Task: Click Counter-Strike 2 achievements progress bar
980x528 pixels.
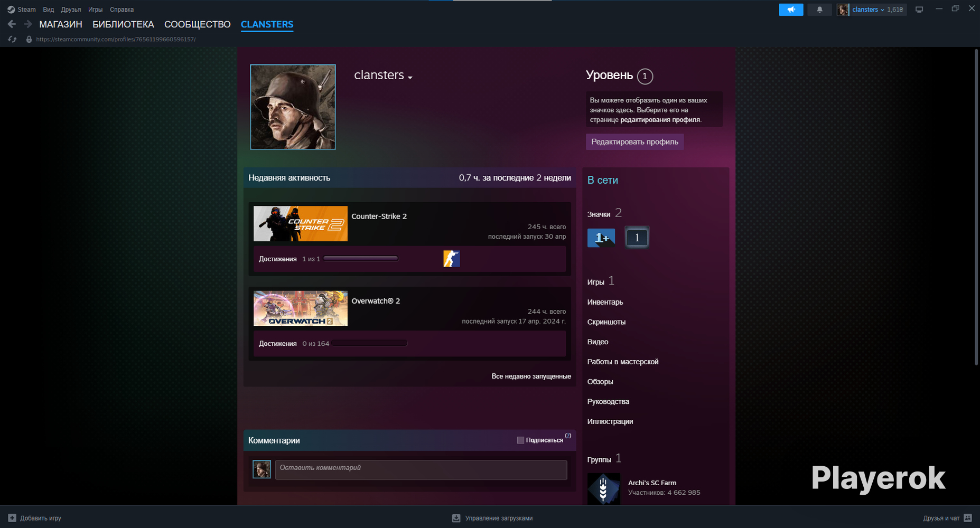Action: [361, 259]
